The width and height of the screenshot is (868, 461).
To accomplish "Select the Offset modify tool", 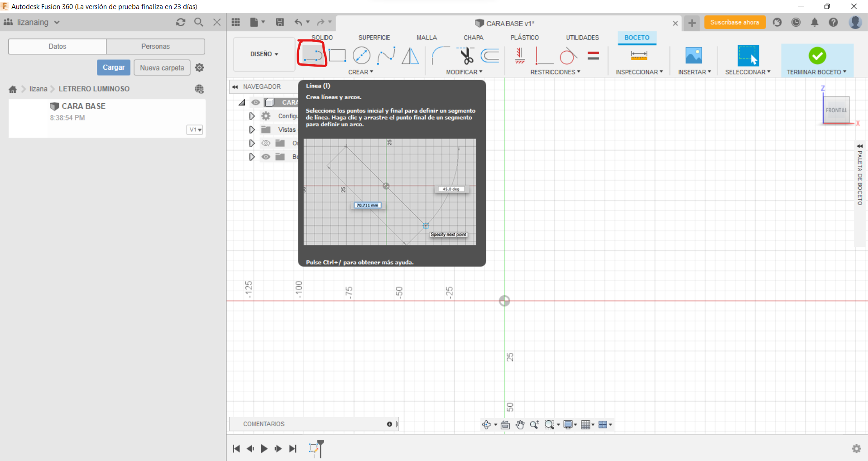I will [490, 56].
